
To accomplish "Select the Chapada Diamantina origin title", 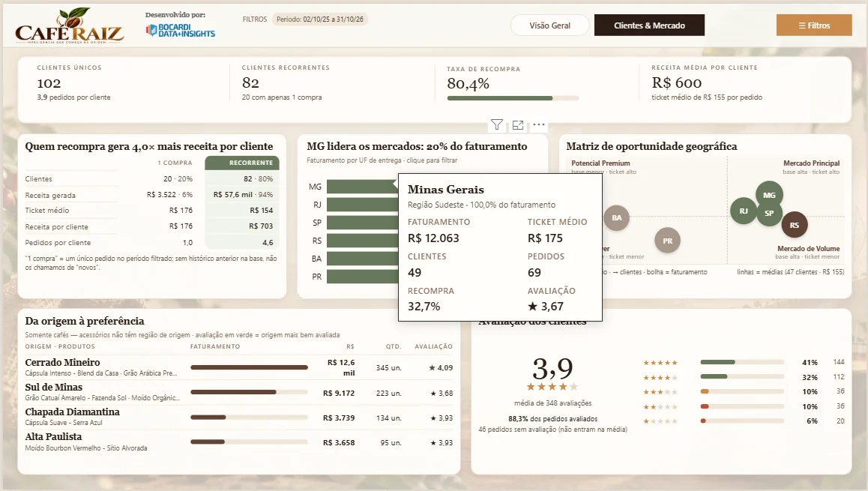I will click(x=73, y=412).
